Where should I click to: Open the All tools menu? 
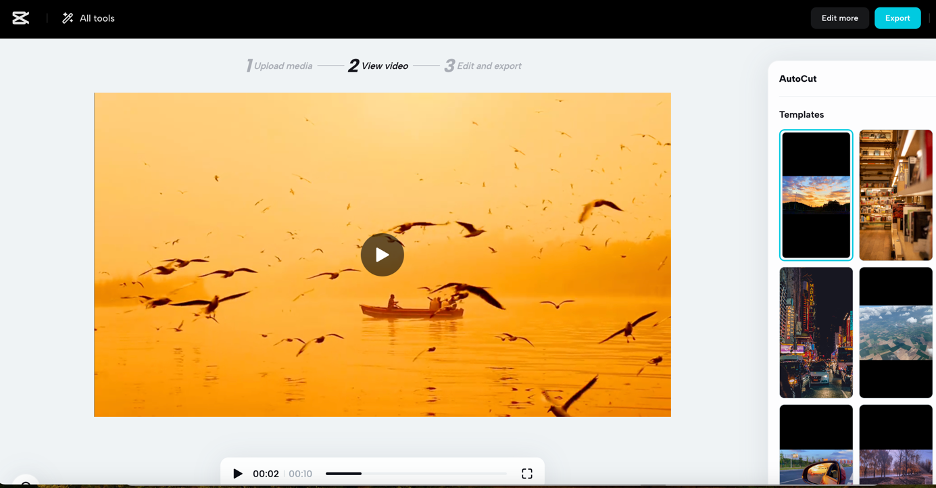point(88,18)
